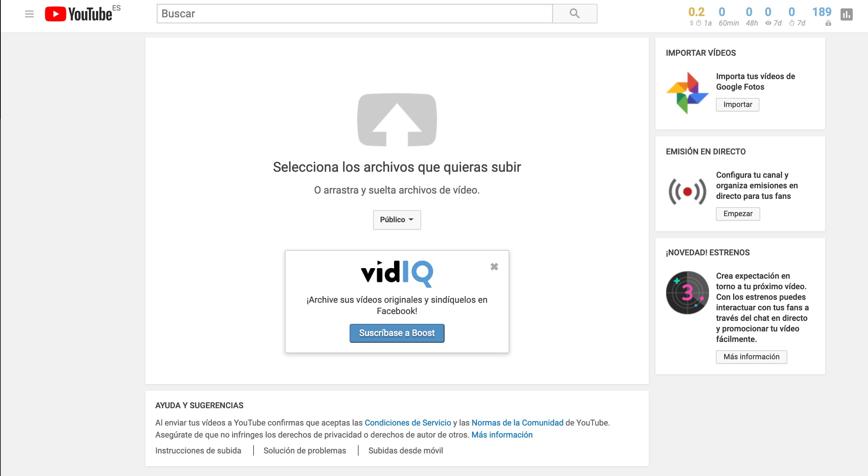Open Condiciones de Servicio link

point(408,423)
